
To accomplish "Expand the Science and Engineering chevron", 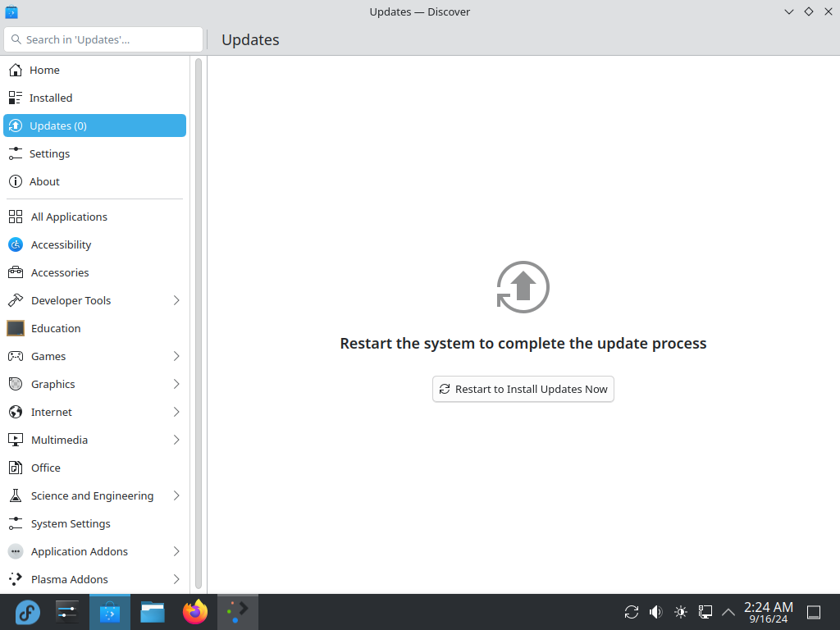I will click(x=176, y=495).
